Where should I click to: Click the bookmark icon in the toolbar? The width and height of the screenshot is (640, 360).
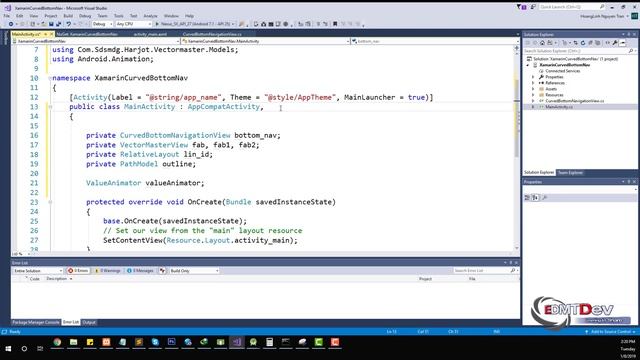[x=335, y=24]
